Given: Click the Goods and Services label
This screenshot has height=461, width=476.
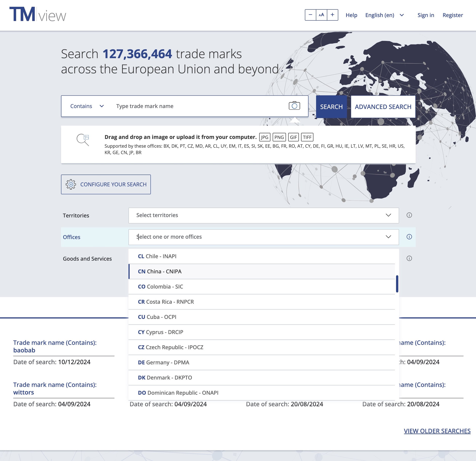Looking at the screenshot, I should [87, 259].
